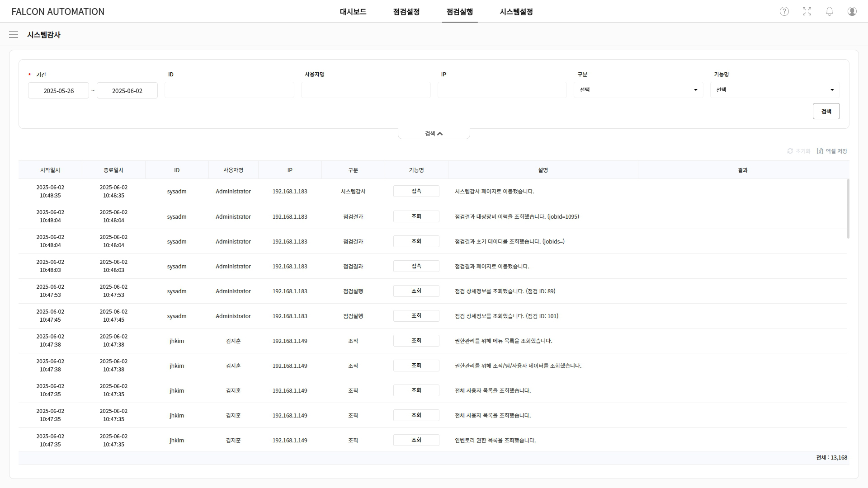Click 조회 badge in 인벤토리 권한 row
This screenshot has width=868, height=488.
pos(416,440)
